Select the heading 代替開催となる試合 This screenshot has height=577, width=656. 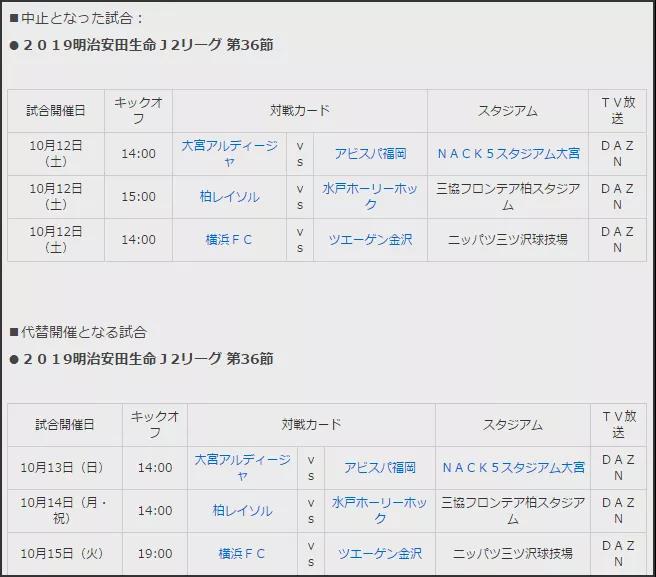coord(78,332)
